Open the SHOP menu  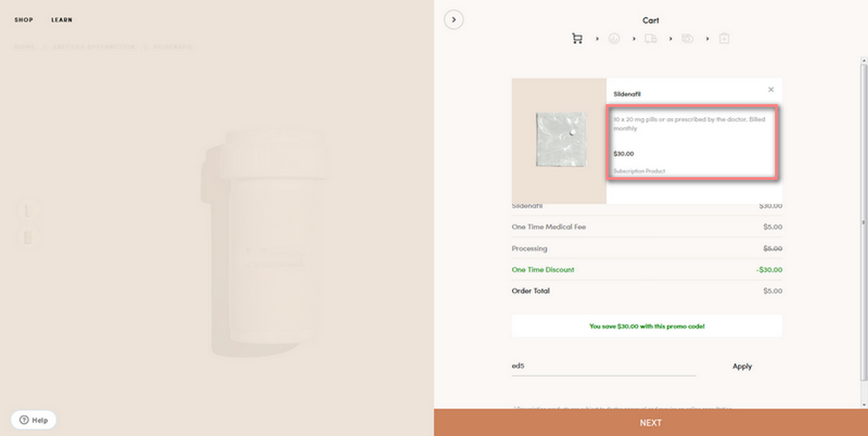pos(23,20)
